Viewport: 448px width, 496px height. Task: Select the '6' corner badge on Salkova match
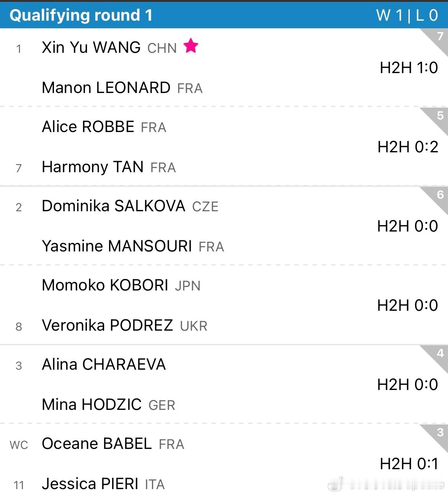[440, 195]
